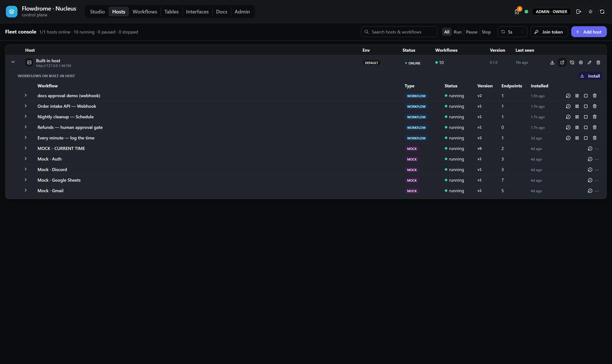Image resolution: width=612 pixels, height=364 pixels.
Task: View history for Nightly cleanup — Schedule
Action: [568, 117]
